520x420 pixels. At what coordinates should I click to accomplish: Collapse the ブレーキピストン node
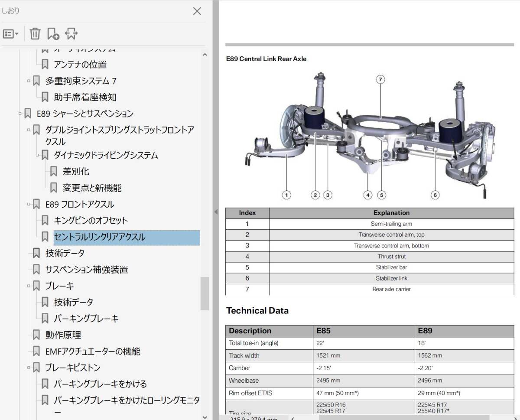[x=29, y=368]
